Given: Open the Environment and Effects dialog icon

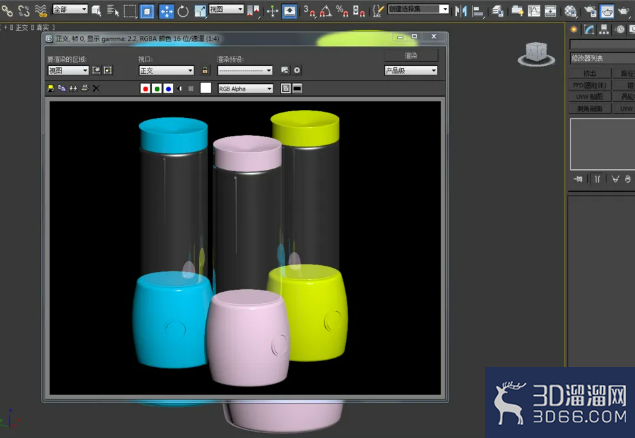Looking at the screenshot, I should [297, 70].
